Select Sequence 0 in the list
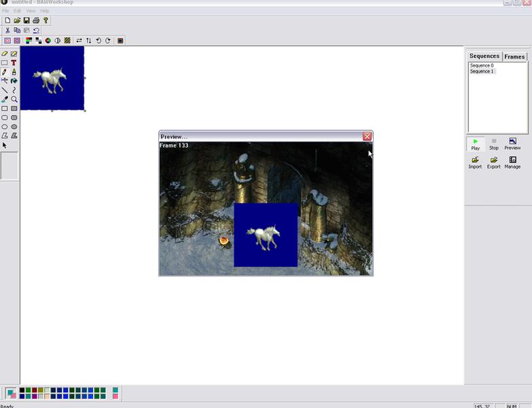Screen dimensions: 532x408 coord(482,65)
